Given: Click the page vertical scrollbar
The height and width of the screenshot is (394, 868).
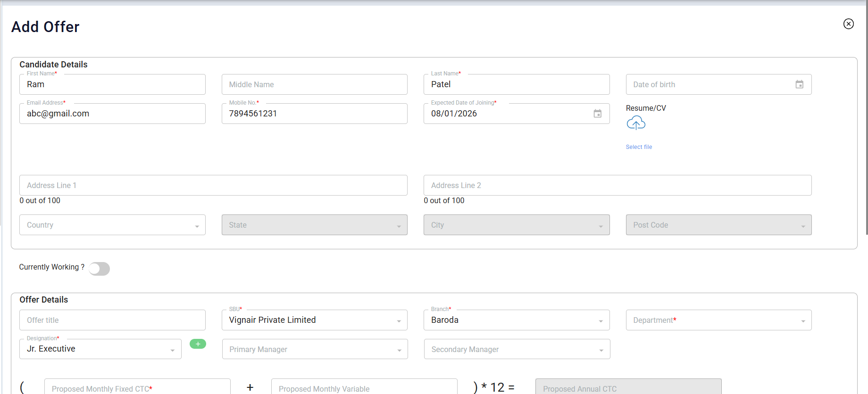Looking at the screenshot, I should [867, 118].
